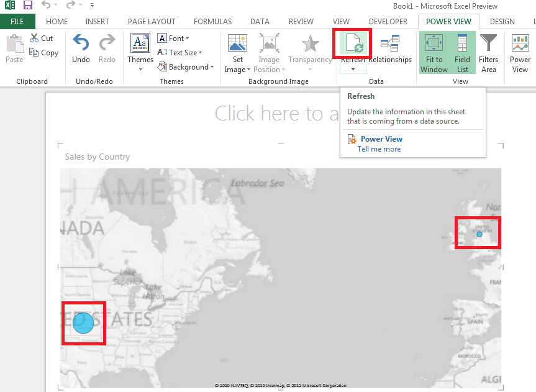Click the Undo arrow icon

tap(81, 43)
